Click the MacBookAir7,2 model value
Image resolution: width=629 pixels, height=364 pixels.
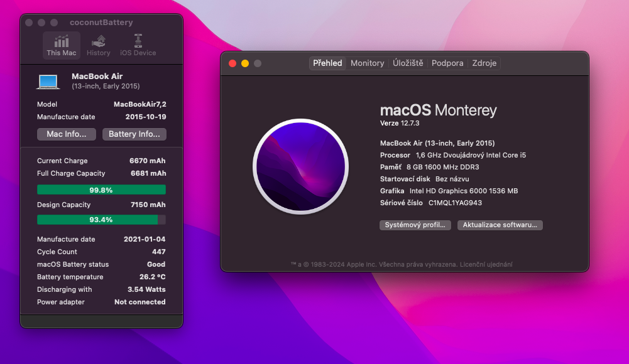tap(140, 104)
